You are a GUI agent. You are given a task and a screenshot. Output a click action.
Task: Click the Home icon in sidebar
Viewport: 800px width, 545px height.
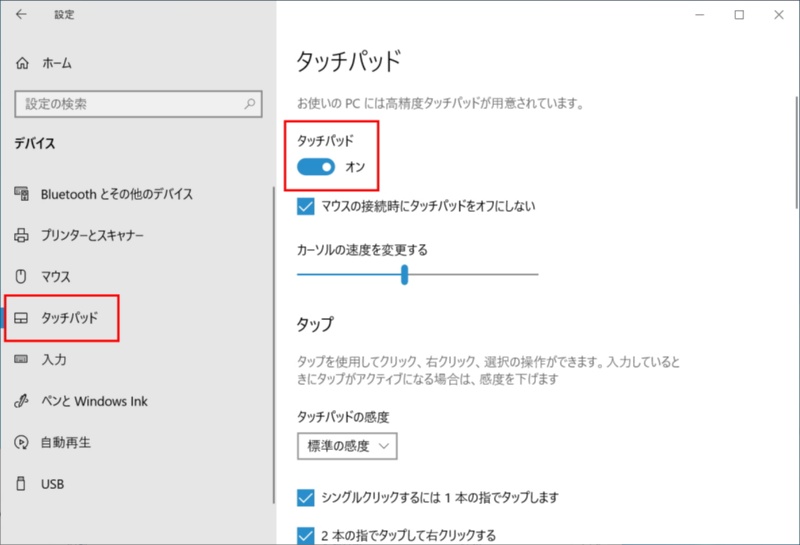tap(23, 63)
